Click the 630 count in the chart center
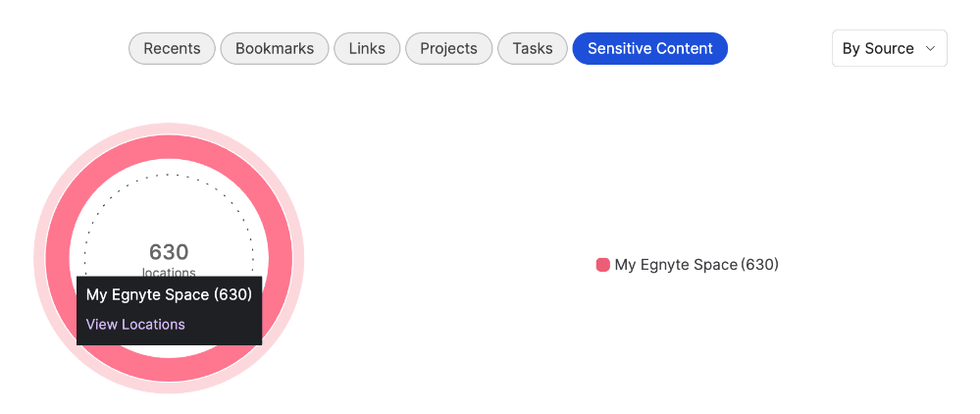 tap(169, 252)
